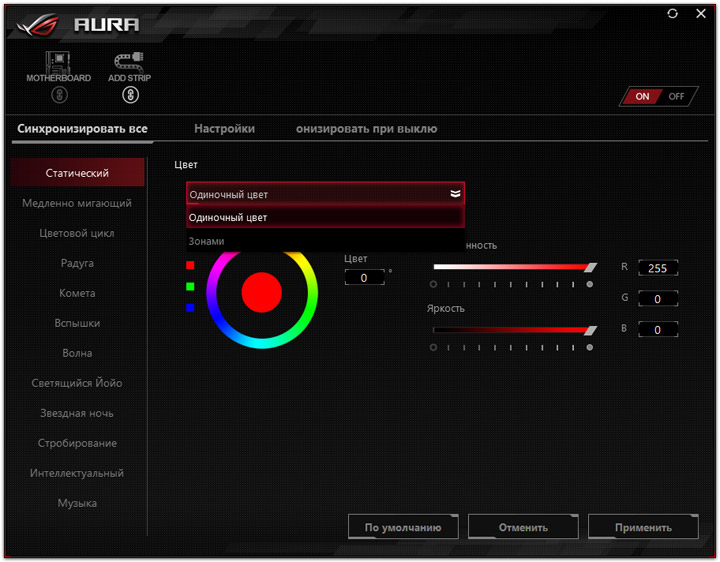Select the Add Strip device icon
The width and height of the screenshot is (720, 562).
(x=129, y=62)
